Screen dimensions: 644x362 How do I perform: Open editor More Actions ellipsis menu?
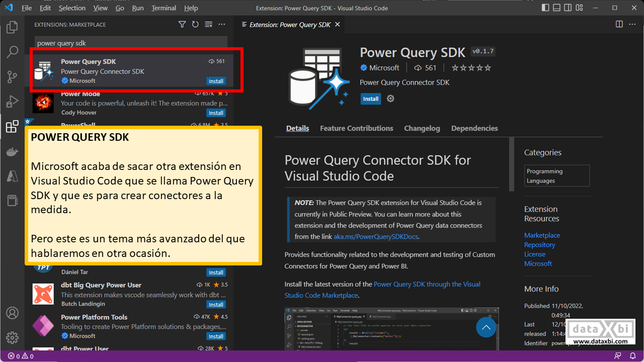[x=633, y=25]
